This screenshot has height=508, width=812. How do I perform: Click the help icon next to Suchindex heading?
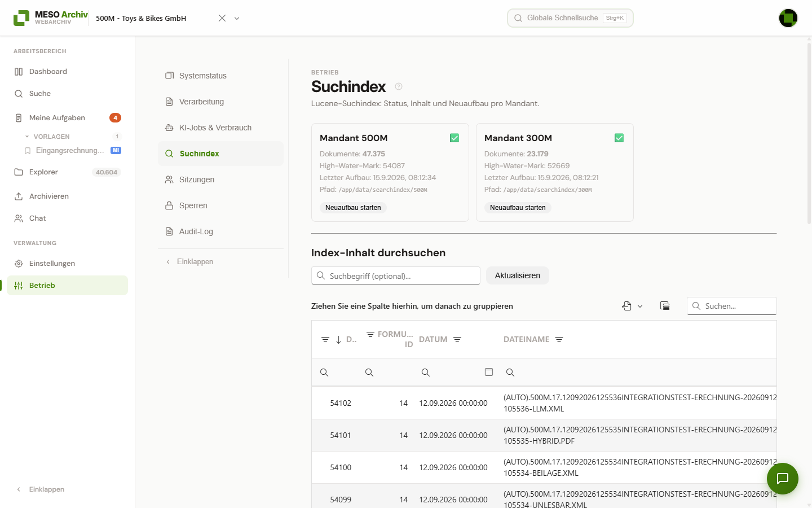[x=399, y=86]
